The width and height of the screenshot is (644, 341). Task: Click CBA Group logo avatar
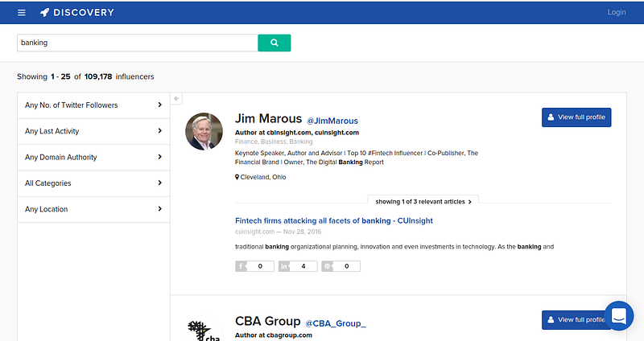click(204, 329)
